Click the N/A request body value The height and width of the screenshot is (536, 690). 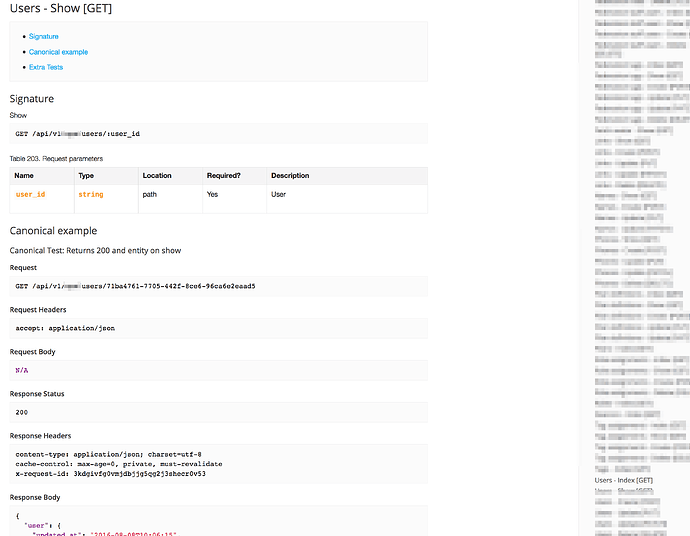click(x=22, y=370)
